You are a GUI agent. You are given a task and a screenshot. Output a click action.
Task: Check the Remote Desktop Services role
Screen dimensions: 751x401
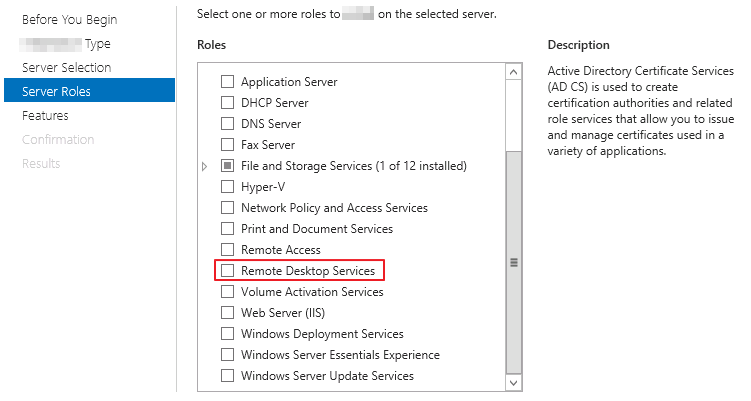pyautogui.click(x=228, y=271)
